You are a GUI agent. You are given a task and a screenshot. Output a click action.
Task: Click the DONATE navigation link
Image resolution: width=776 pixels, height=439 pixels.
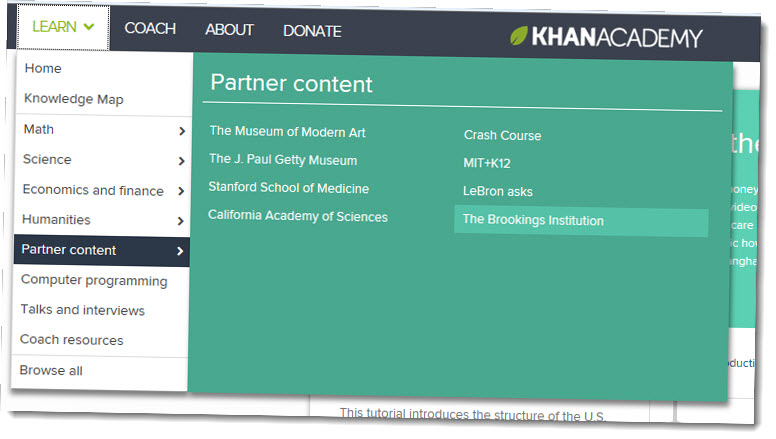[x=312, y=31]
